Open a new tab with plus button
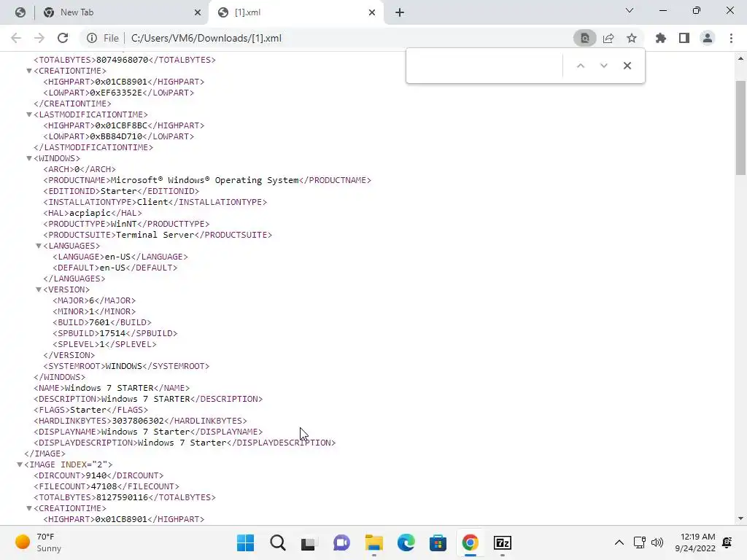 point(400,12)
